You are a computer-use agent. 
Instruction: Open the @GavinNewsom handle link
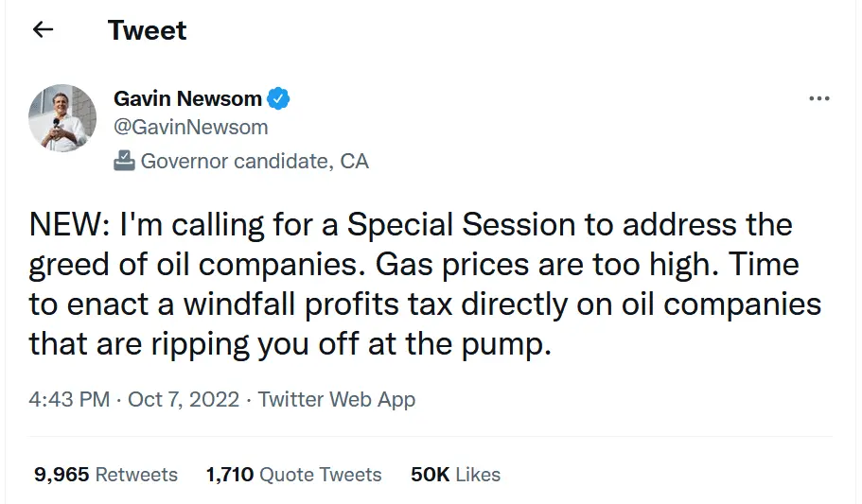coord(190,127)
